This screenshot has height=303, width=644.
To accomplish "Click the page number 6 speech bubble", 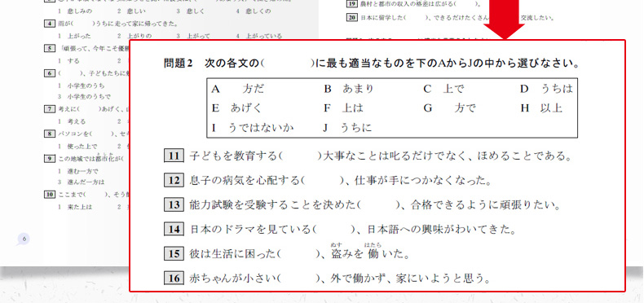I will click(x=24, y=239).
